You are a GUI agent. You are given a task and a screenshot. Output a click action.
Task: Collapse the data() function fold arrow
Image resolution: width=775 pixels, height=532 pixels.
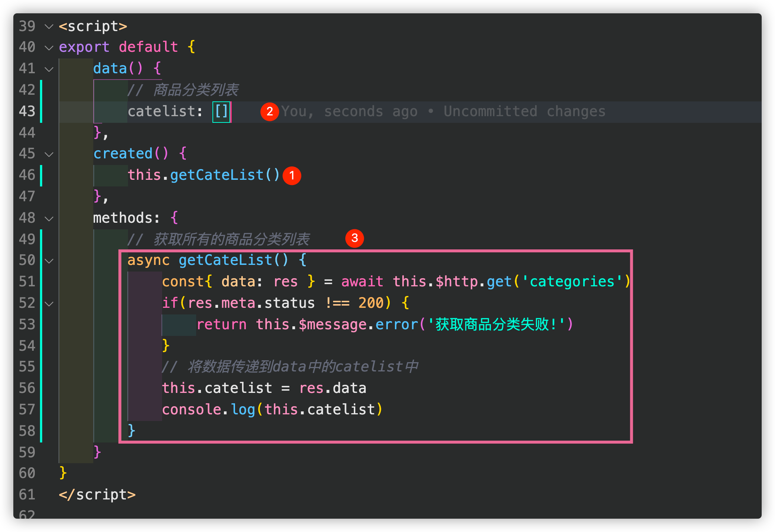49,69
